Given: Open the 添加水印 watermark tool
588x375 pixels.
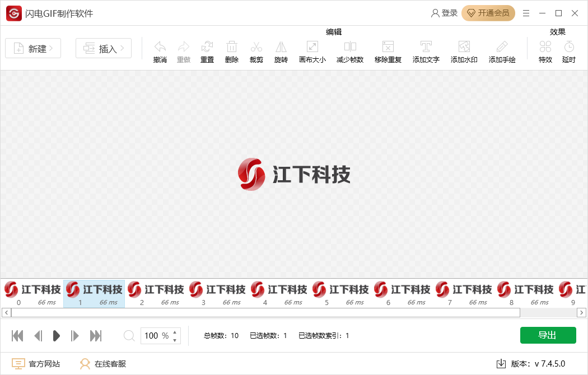Looking at the screenshot, I should click(x=464, y=47).
